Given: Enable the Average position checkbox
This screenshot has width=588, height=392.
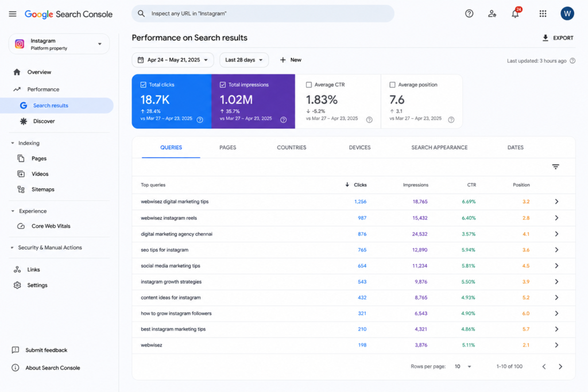Looking at the screenshot, I should [x=392, y=85].
